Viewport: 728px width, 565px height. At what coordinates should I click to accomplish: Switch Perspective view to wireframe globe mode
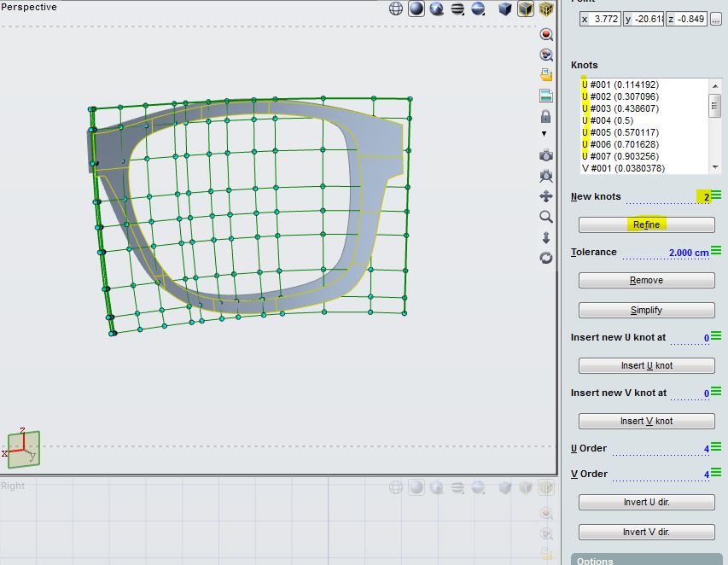pos(395,9)
